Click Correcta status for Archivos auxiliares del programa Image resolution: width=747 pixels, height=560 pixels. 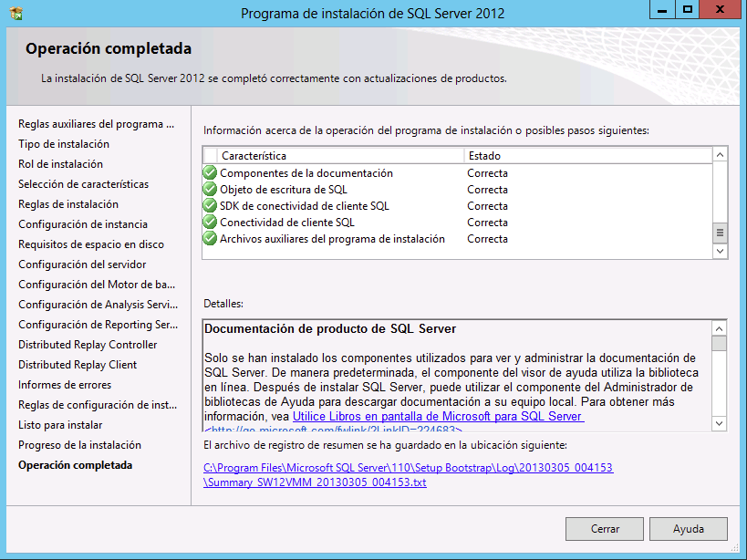pyautogui.click(x=487, y=239)
